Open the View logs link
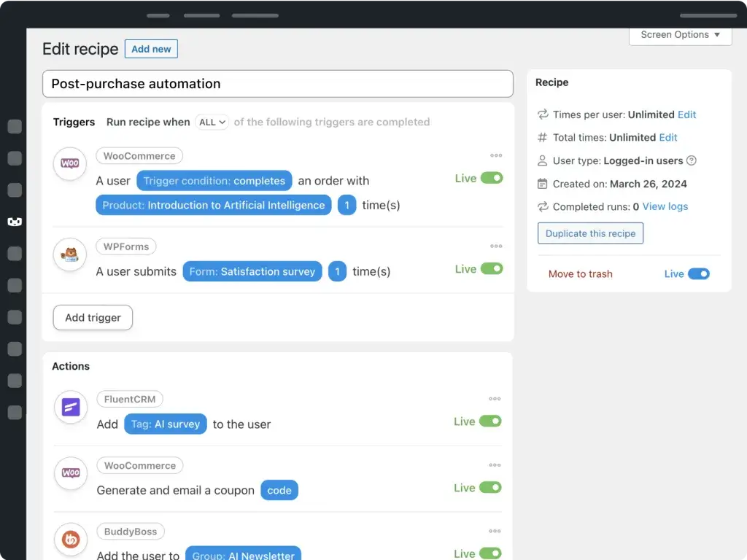747x560 pixels. click(x=665, y=206)
